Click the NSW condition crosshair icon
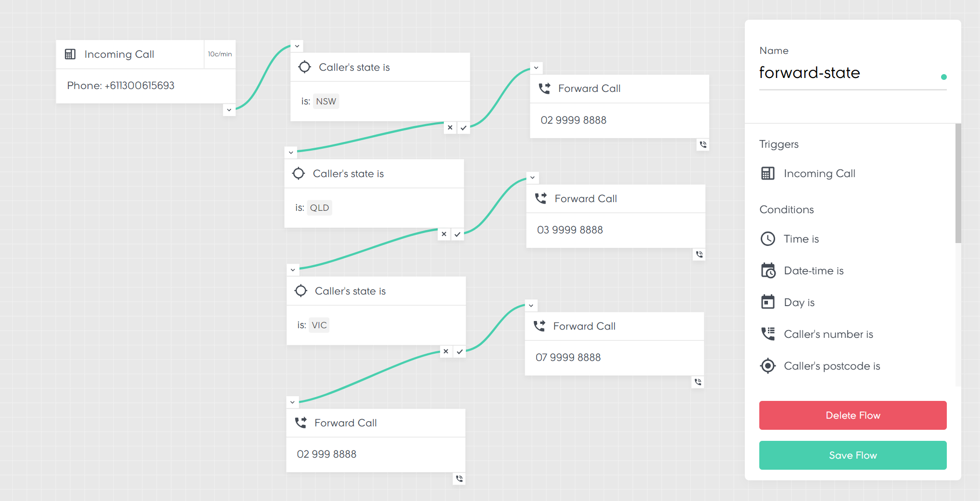 point(304,67)
